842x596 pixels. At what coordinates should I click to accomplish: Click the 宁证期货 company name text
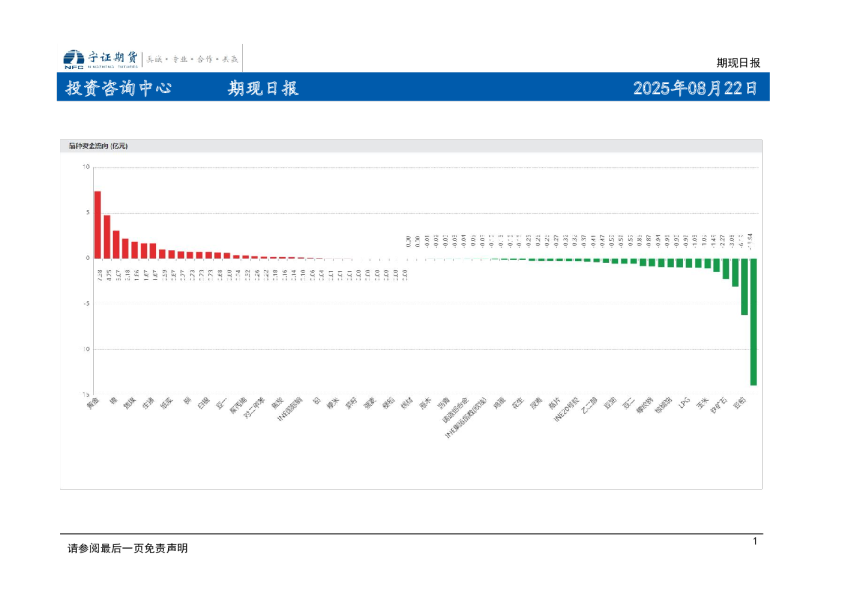(112, 57)
